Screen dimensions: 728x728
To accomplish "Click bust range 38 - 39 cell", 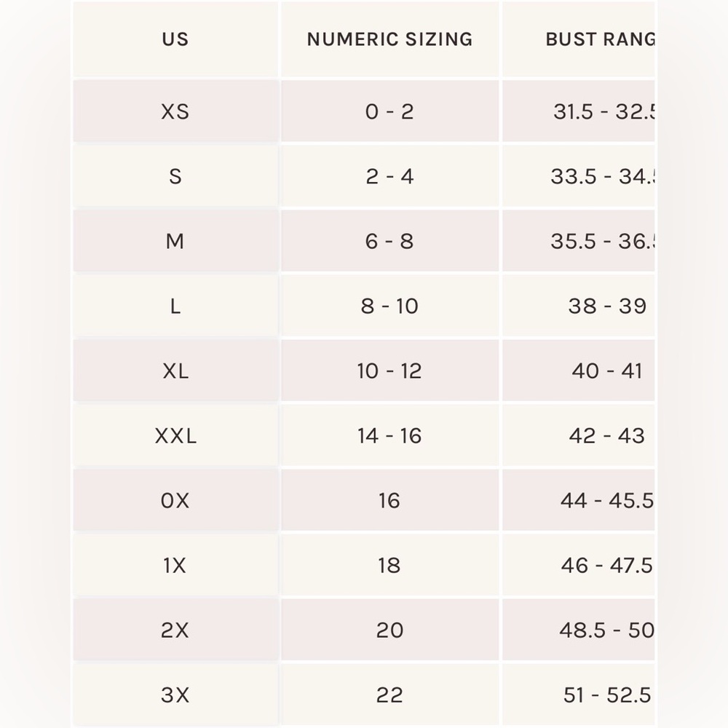I will pos(579,306).
